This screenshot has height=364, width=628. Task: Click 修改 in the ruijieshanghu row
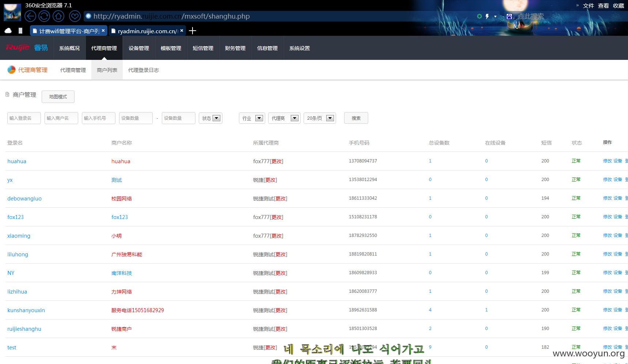[607, 328]
